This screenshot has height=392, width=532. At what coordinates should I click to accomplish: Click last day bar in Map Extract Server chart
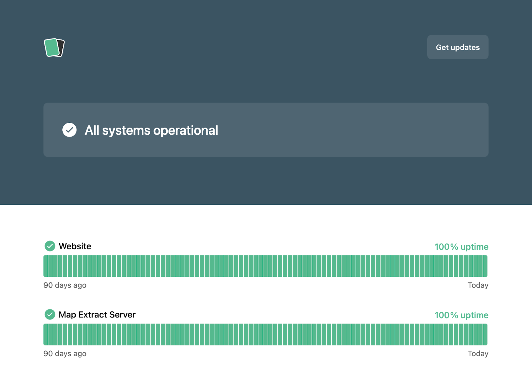(x=485, y=334)
